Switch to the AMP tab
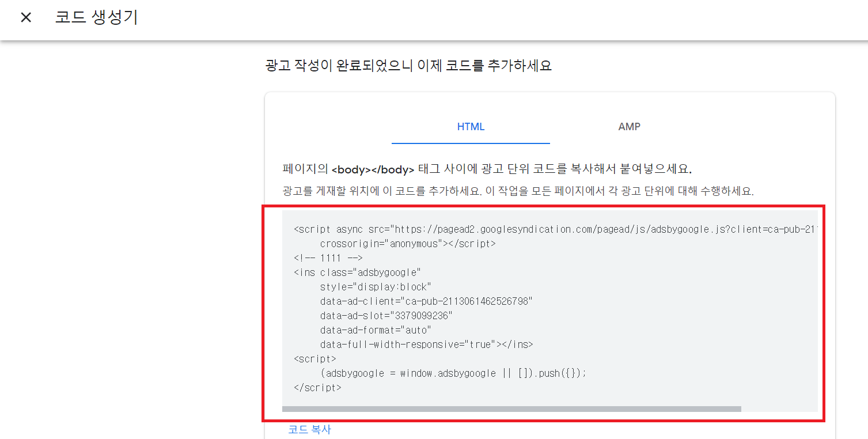This screenshot has width=868, height=439. [x=629, y=127]
